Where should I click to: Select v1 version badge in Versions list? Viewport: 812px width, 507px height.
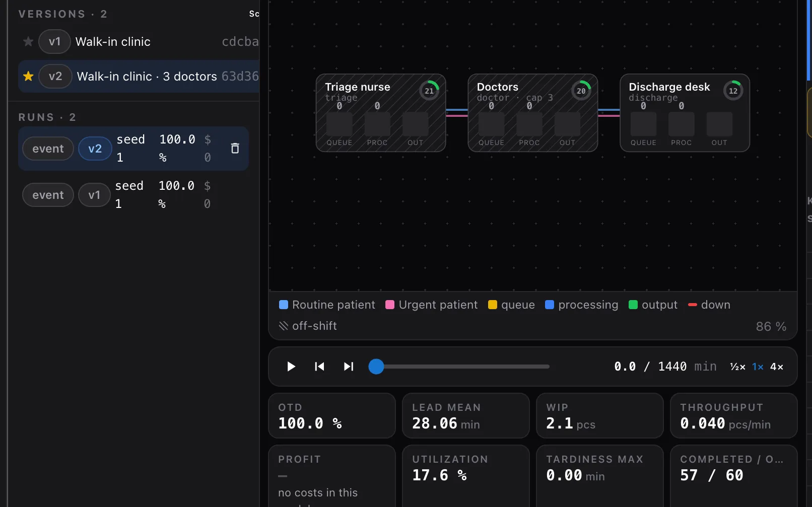(x=54, y=42)
